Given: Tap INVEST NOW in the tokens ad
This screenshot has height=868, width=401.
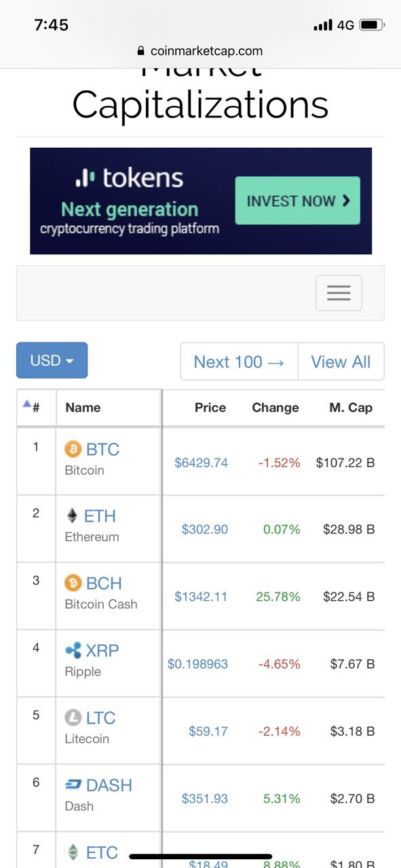Looking at the screenshot, I should pyautogui.click(x=297, y=201).
